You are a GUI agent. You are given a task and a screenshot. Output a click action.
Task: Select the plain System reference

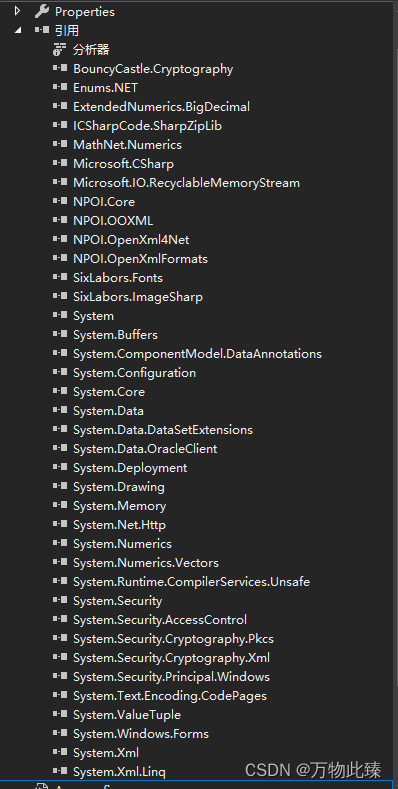[x=93, y=316]
